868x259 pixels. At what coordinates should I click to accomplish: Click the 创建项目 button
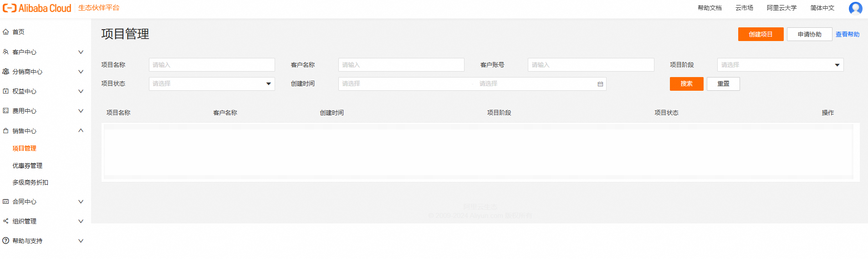click(761, 34)
